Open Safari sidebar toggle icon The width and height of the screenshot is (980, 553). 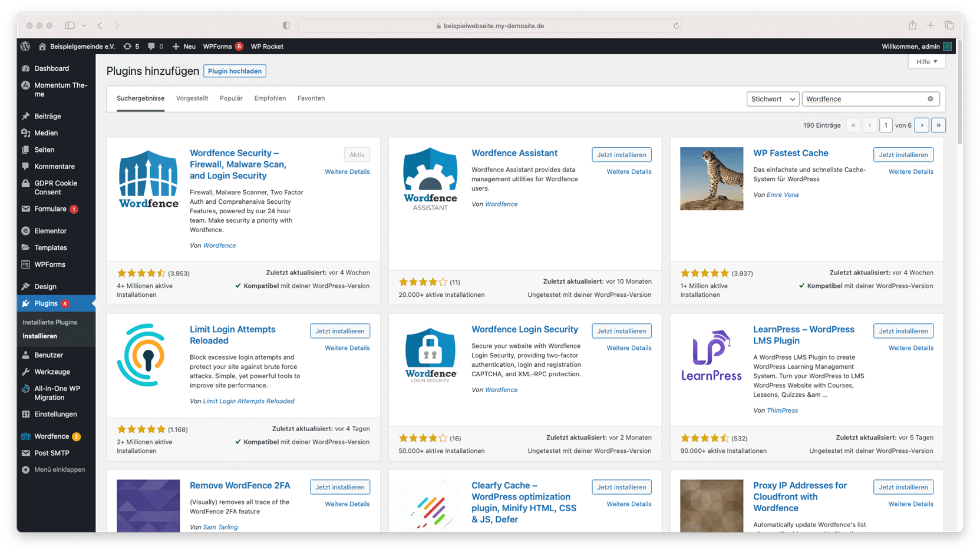[70, 25]
